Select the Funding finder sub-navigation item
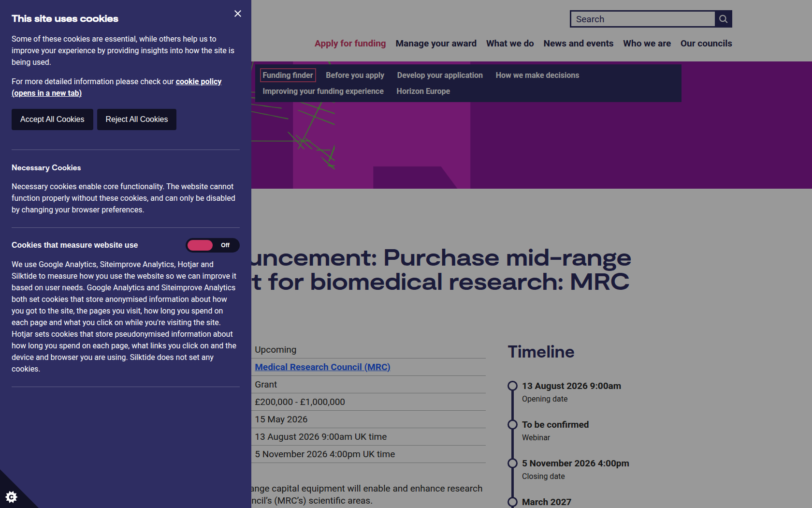 288,75
